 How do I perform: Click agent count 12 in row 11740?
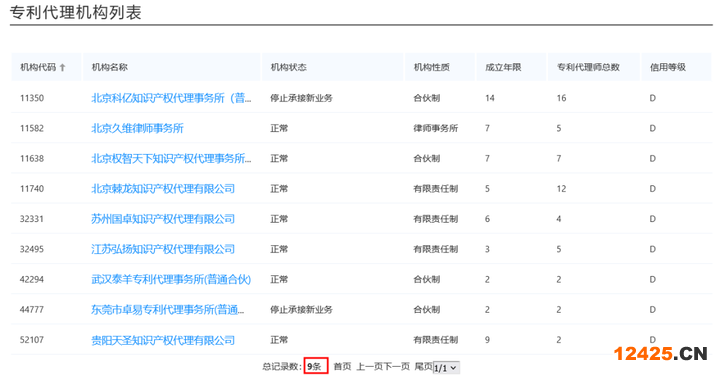pos(561,189)
